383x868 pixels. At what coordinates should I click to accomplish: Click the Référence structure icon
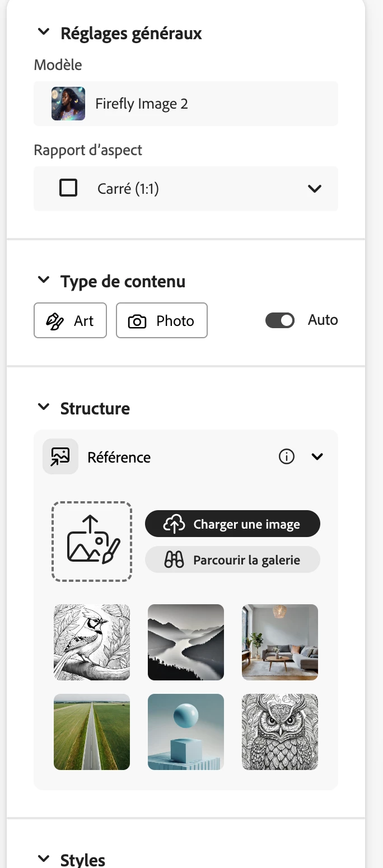(x=60, y=456)
